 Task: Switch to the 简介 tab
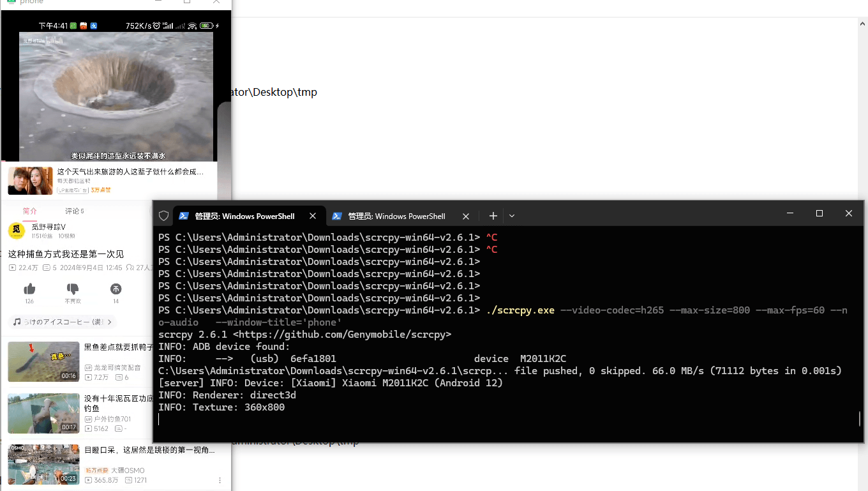[30, 211]
